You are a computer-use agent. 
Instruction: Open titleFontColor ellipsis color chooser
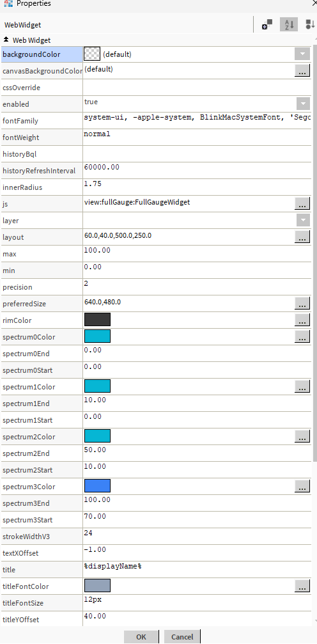302,586
